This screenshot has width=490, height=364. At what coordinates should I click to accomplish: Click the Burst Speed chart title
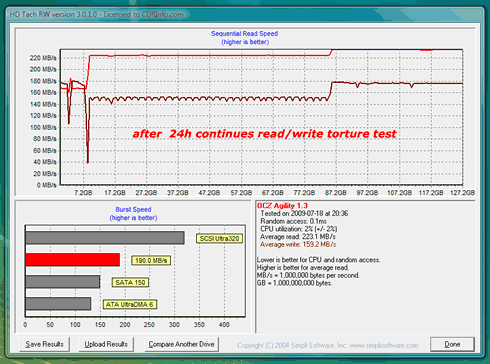(133, 209)
